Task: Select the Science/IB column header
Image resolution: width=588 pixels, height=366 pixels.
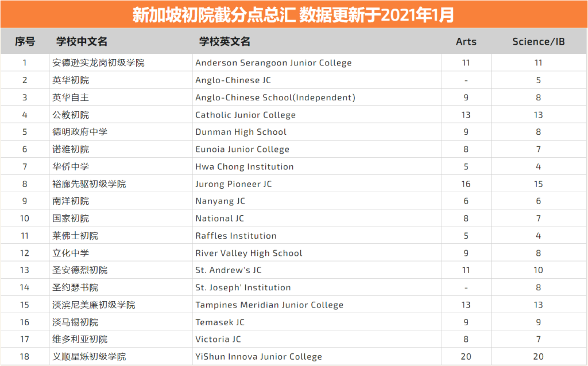Action: point(539,41)
